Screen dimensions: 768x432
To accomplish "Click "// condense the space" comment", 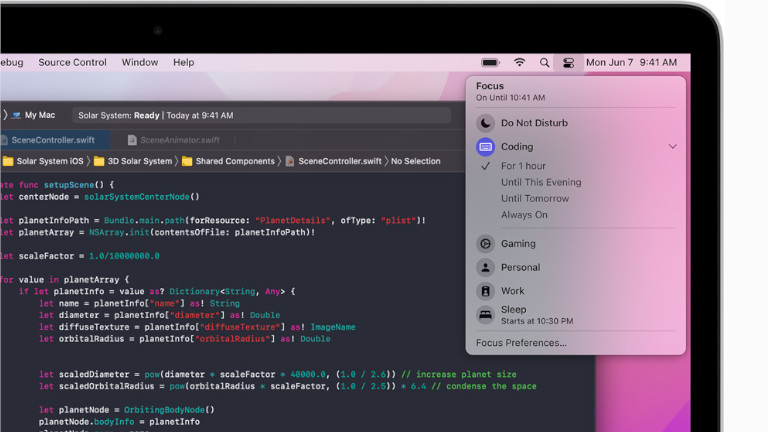I will point(483,386).
